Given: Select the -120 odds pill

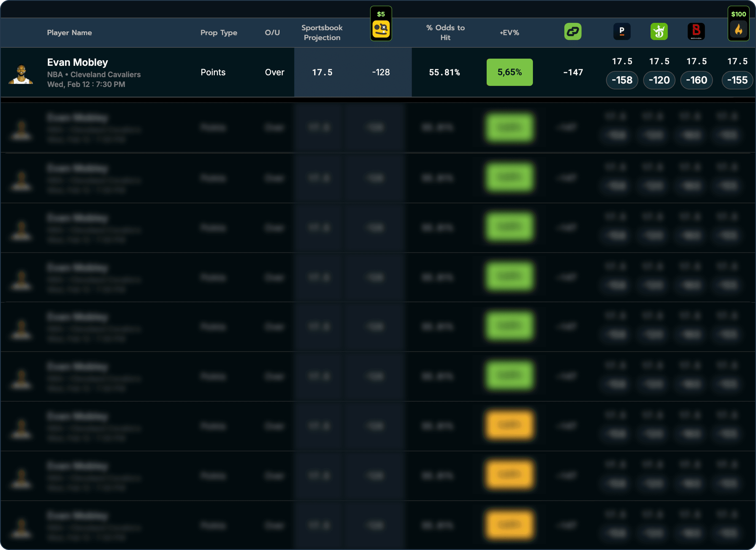Looking at the screenshot, I should [659, 80].
